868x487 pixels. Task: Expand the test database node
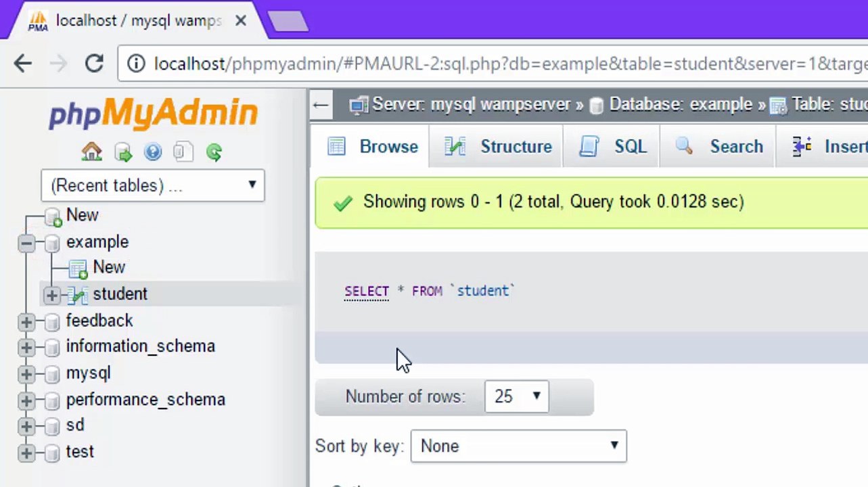26,453
